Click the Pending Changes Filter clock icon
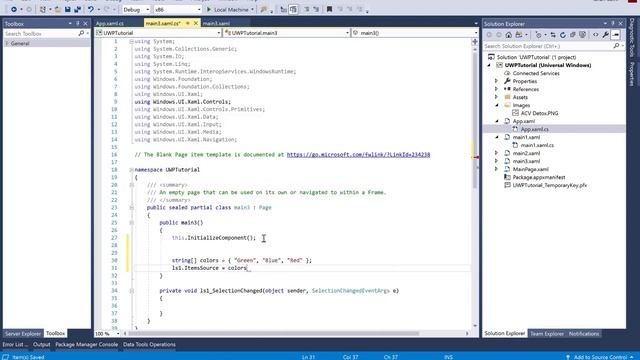640x360 pixels. (538, 35)
